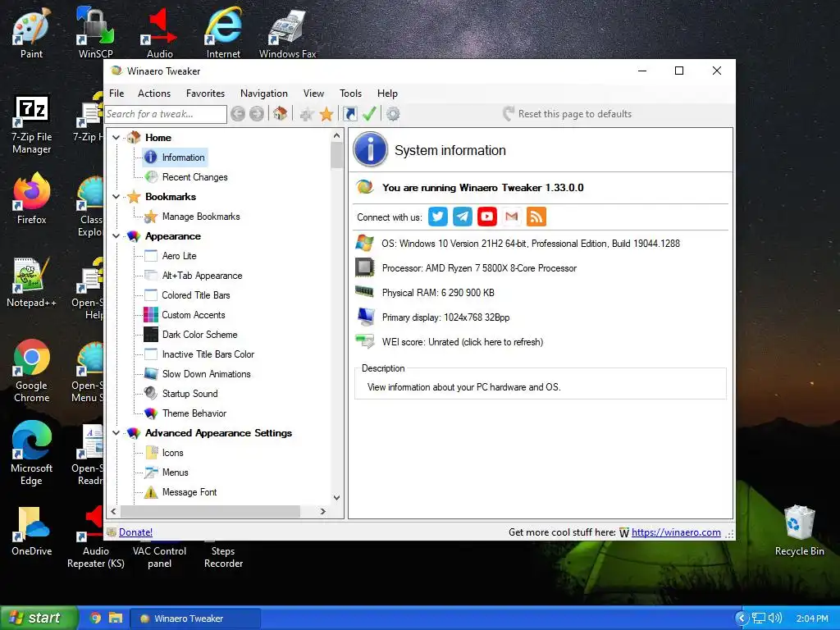Image resolution: width=840 pixels, height=630 pixels.
Task: Click the Physical RAM module icon
Action: click(x=365, y=291)
